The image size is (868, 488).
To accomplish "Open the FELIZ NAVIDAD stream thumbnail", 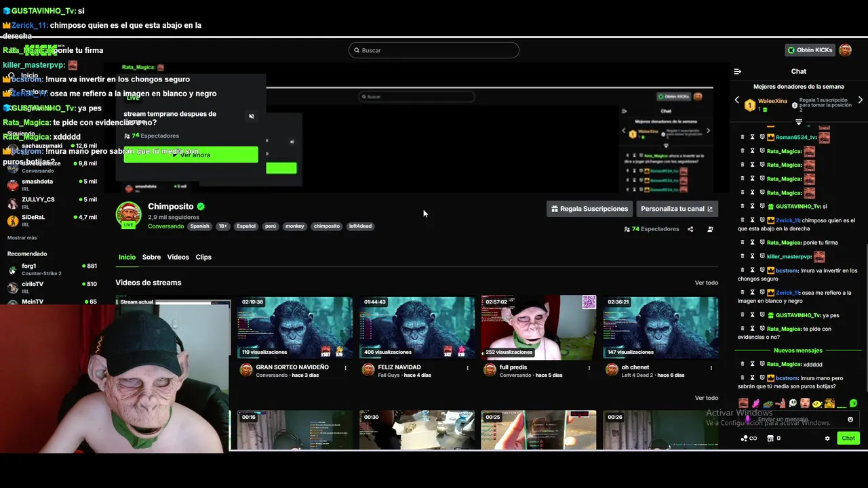I will pos(417,327).
